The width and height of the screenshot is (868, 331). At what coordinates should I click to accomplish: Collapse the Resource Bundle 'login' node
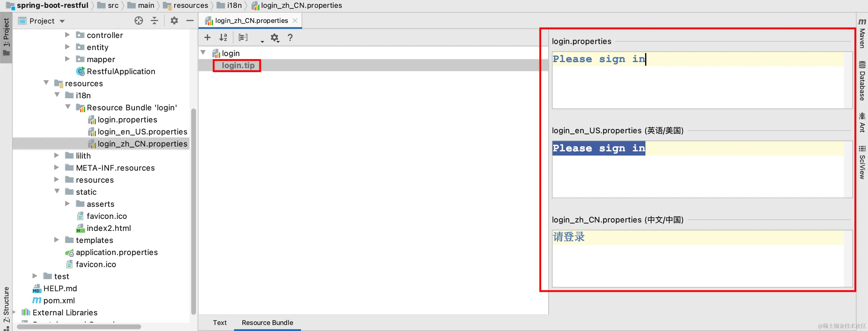click(x=68, y=107)
